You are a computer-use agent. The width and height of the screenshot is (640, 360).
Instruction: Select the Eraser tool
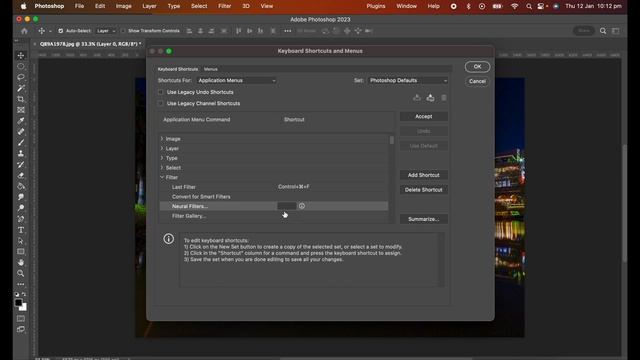21,176
